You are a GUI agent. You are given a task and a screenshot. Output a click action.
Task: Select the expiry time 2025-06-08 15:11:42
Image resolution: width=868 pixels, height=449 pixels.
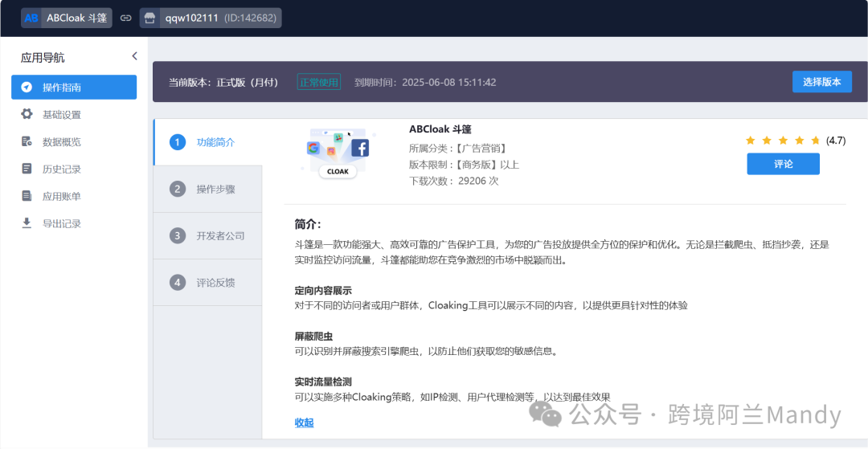[449, 83]
